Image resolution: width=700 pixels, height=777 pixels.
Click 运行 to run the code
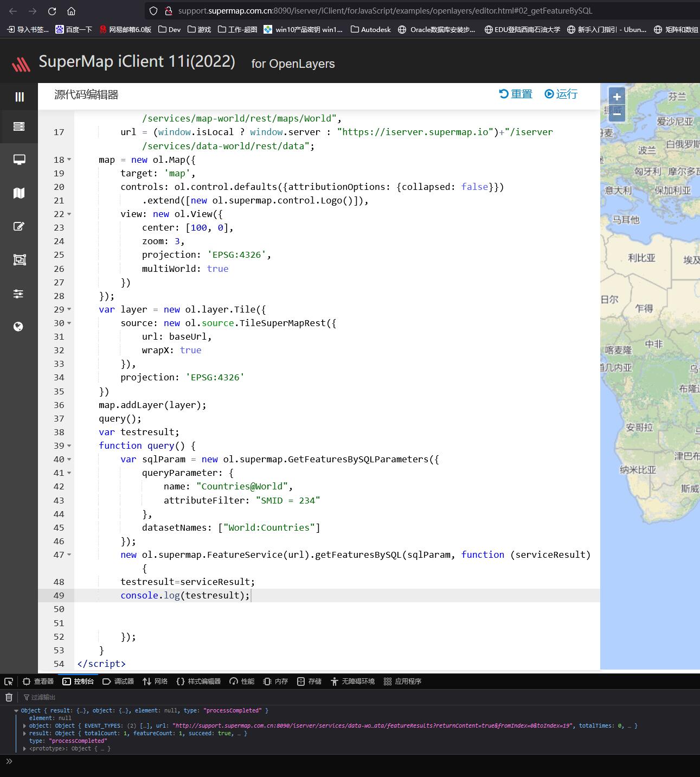[x=561, y=94]
